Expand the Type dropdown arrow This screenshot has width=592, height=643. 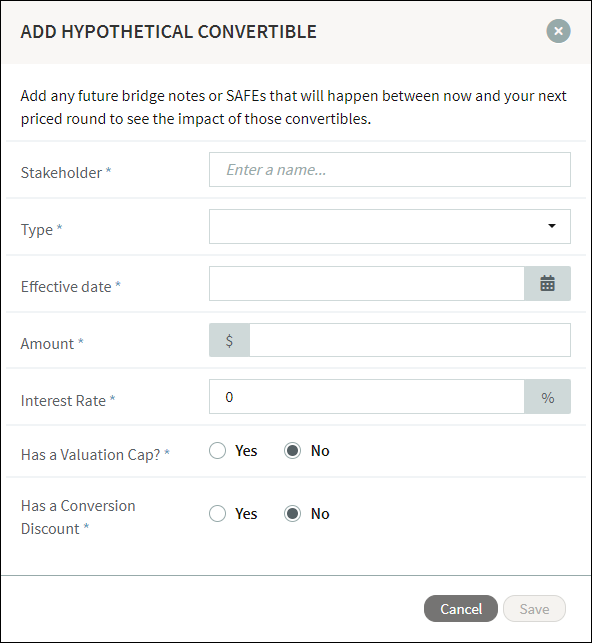coord(552,226)
